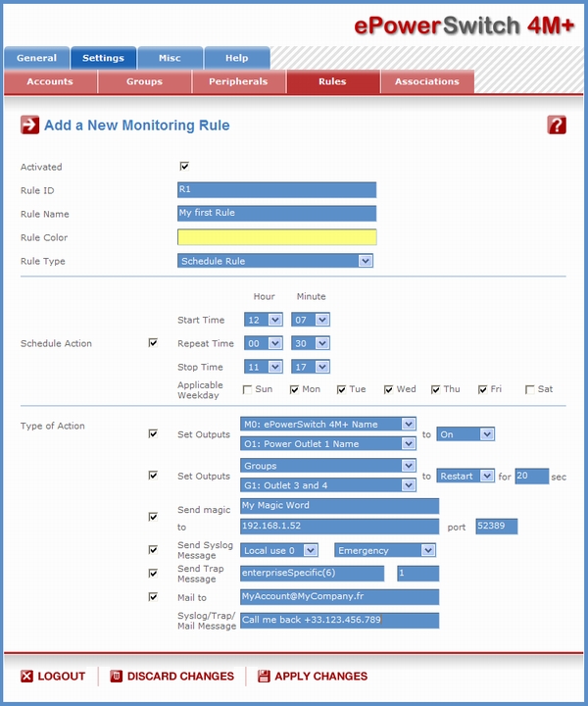Click the red arrow icon beside page title
Screen dimensions: 588x706
click(29, 126)
